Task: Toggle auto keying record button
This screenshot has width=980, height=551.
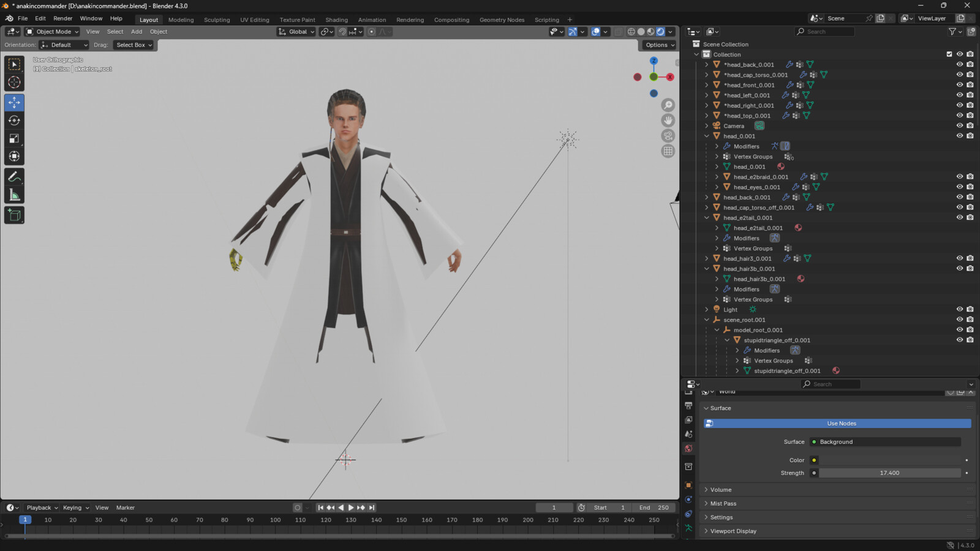Action: (x=298, y=508)
